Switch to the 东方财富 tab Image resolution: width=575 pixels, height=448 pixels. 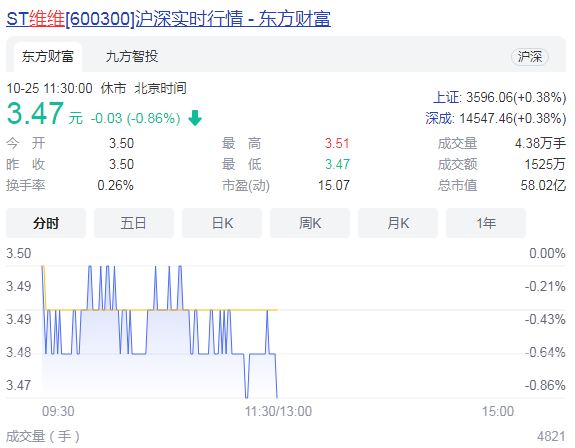pyautogui.click(x=48, y=57)
